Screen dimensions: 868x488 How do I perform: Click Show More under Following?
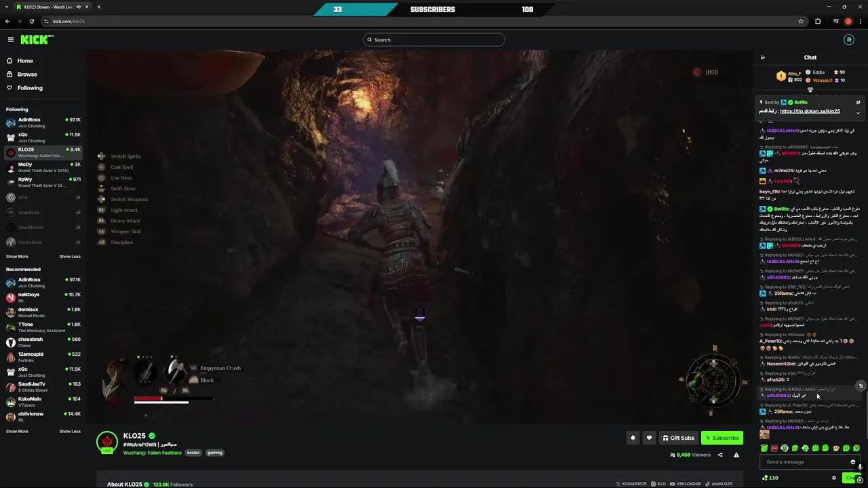[17, 257]
